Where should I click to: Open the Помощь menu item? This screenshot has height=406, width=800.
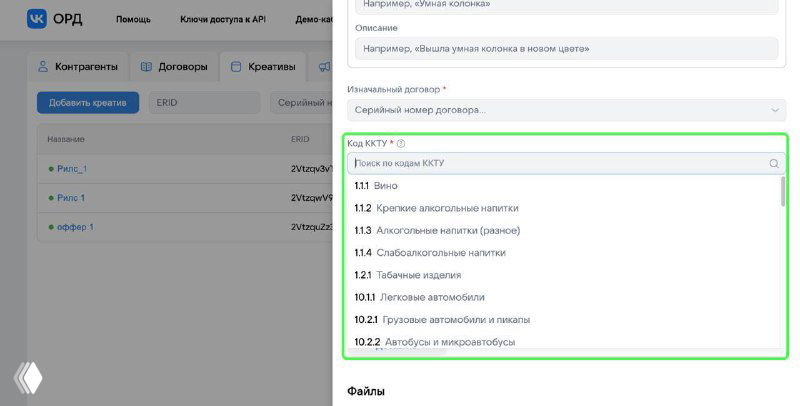point(133,19)
